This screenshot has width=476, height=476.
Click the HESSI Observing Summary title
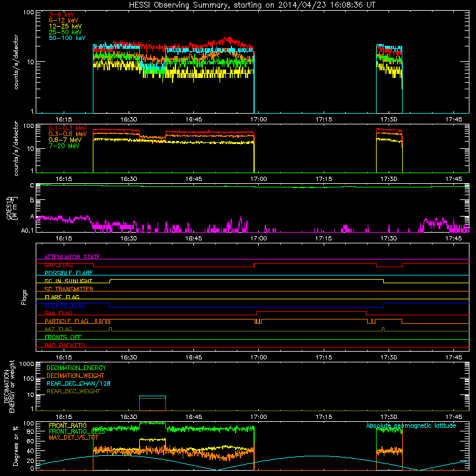point(252,5)
